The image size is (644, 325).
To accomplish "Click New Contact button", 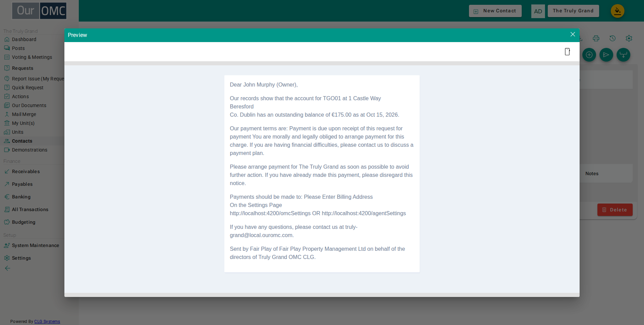I will click(x=495, y=11).
